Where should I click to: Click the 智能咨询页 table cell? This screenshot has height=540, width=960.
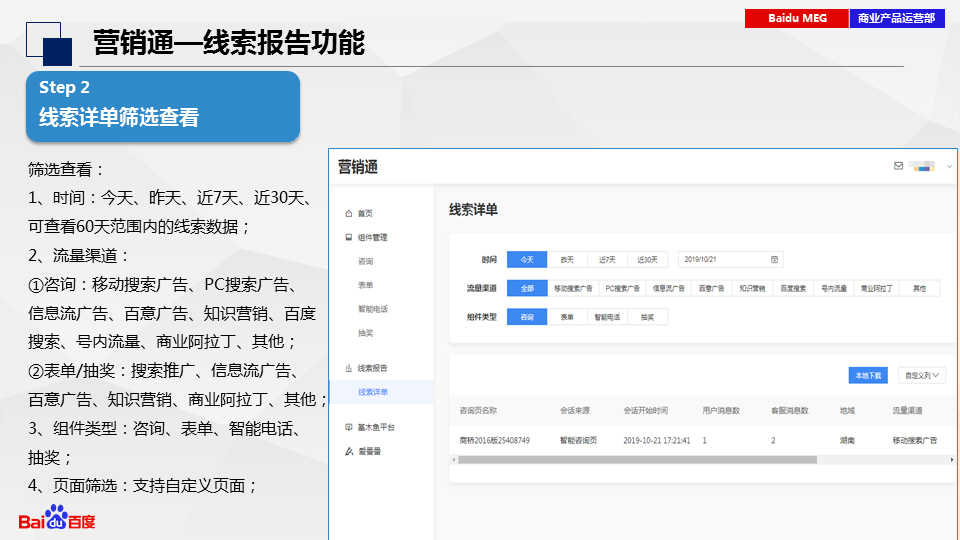(579, 441)
